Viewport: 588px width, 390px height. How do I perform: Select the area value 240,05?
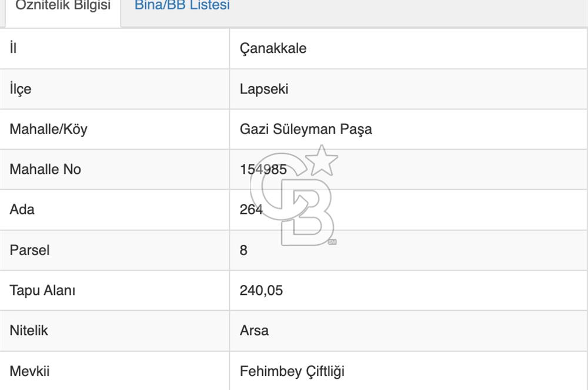262,290
